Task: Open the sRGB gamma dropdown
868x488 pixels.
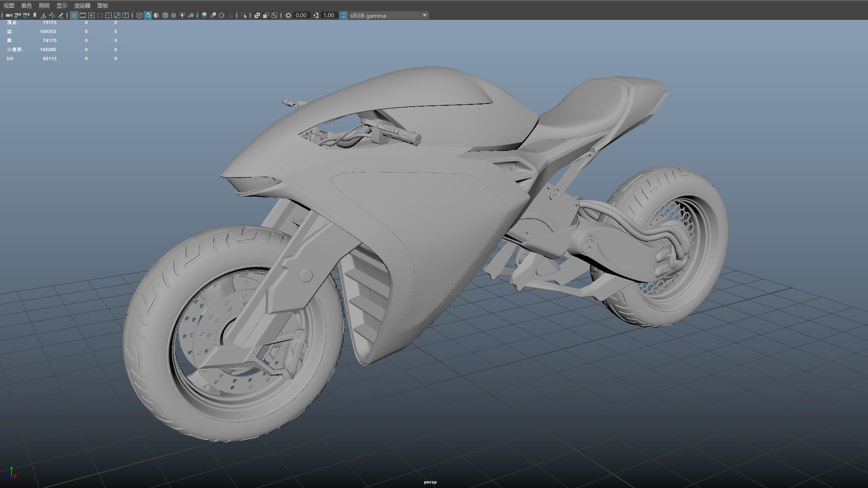Action: tap(424, 15)
